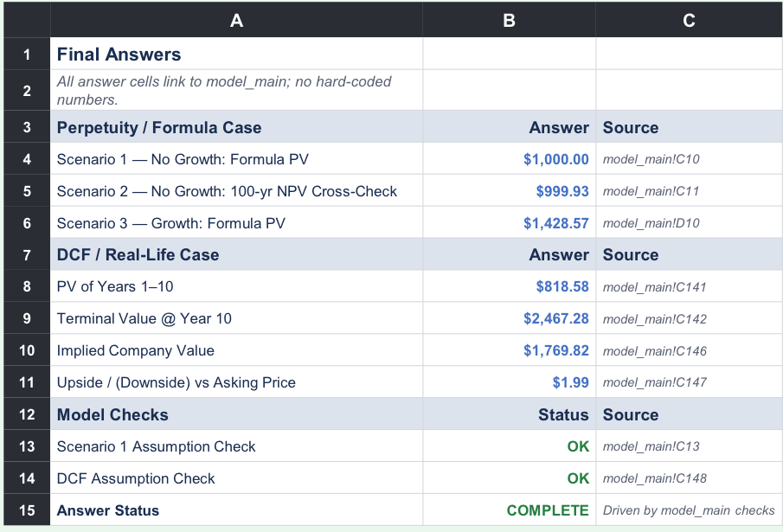Click source cell model_main!C142

click(x=689, y=318)
